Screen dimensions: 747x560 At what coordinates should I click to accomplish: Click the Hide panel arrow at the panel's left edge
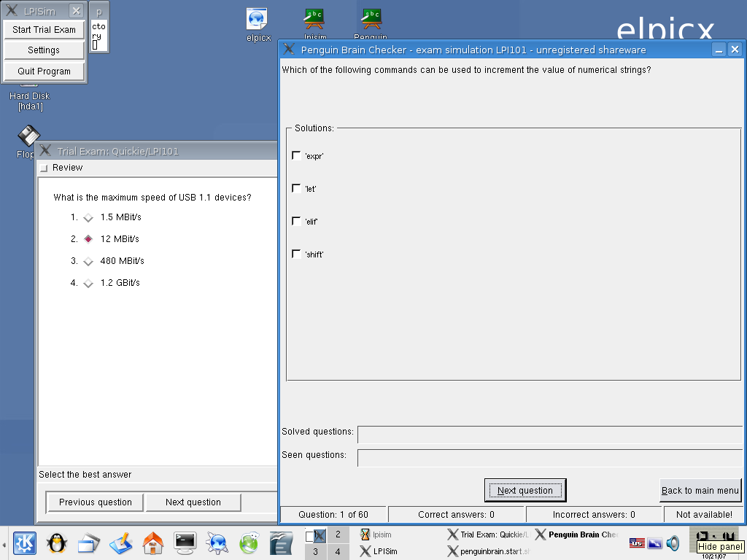click(4, 543)
